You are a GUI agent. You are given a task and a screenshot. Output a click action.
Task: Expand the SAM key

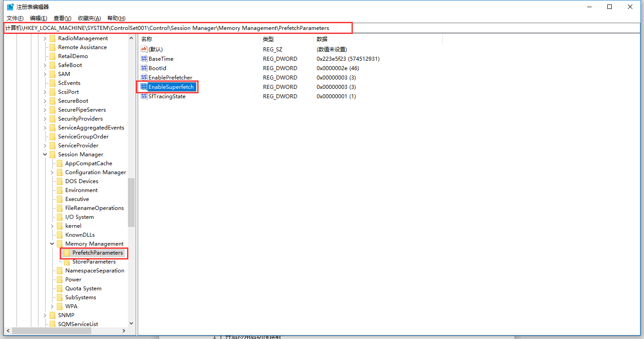coord(45,74)
